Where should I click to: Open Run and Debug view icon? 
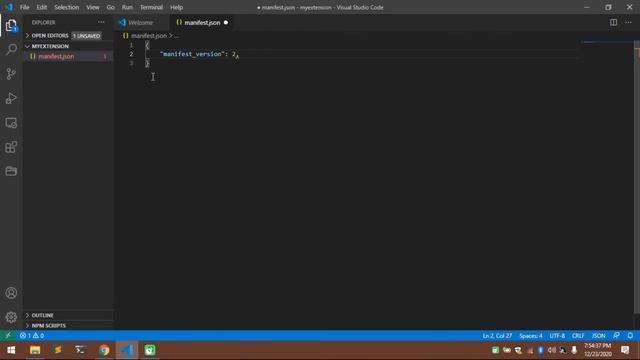(11, 98)
